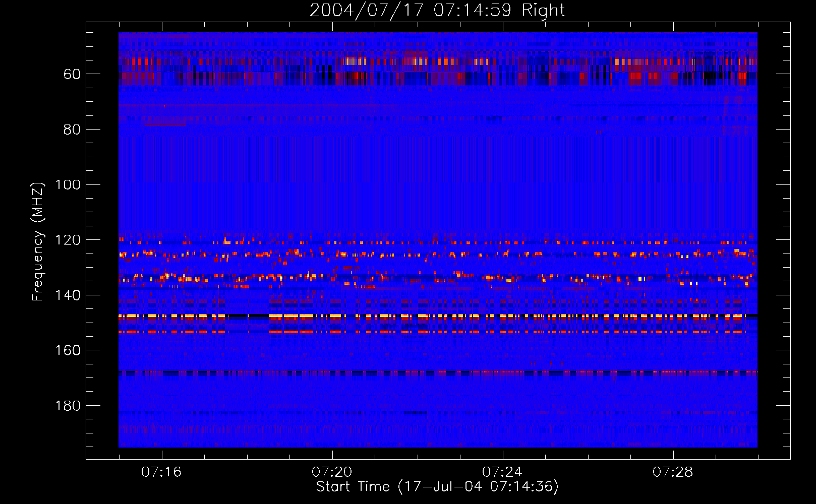
Task: Click the 140 frequency tick label
Action: tap(68, 295)
